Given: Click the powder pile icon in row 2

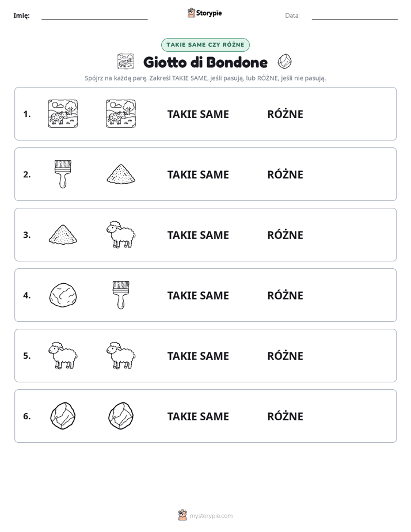Looking at the screenshot, I should click(x=121, y=174).
